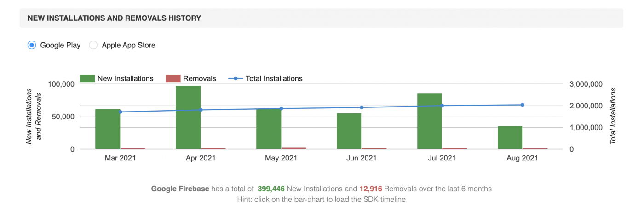Click the Total Installations legend label
Viewport: 644px width, 213px height.
274,78
